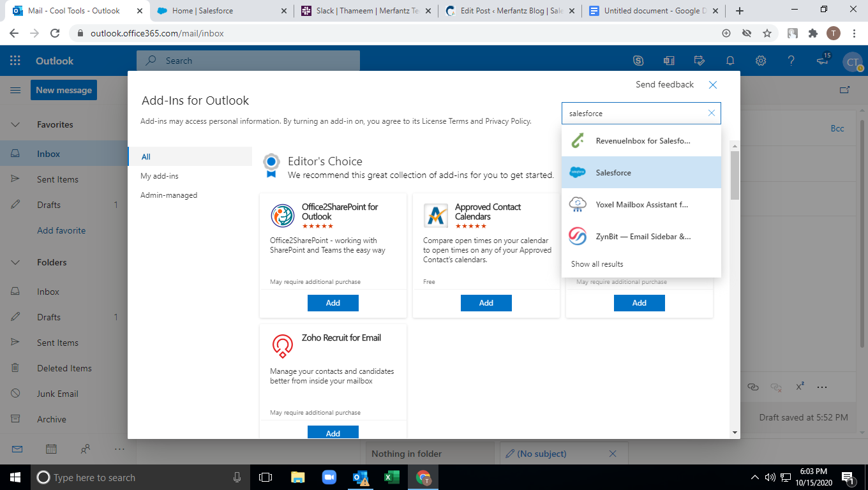Switch to the Slack browser tab
This screenshot has height=490, width=868.
coord(366,11)
